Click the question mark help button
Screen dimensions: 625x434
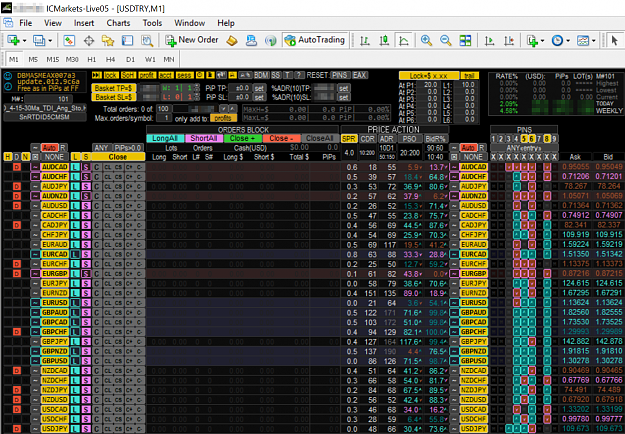point(299,75)
